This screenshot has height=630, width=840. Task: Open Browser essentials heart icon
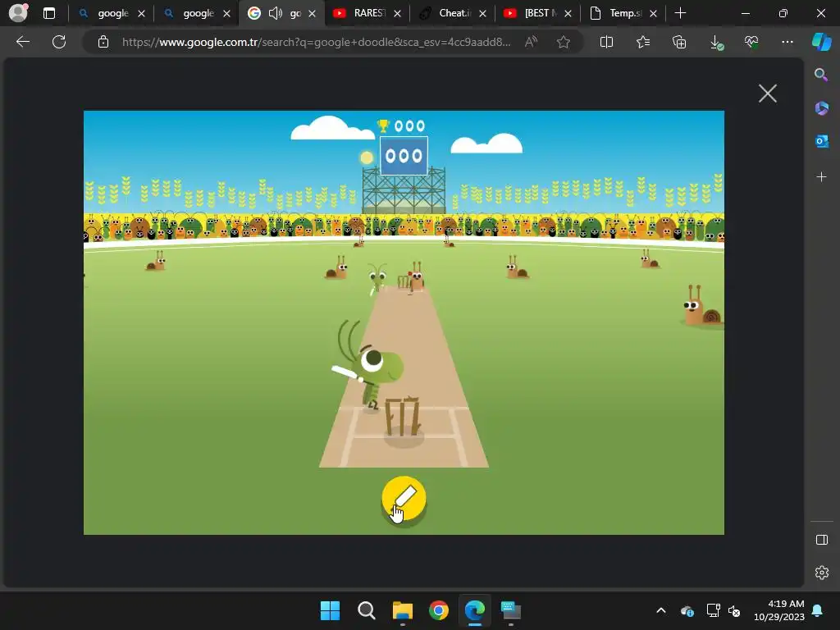pos(751,42)
